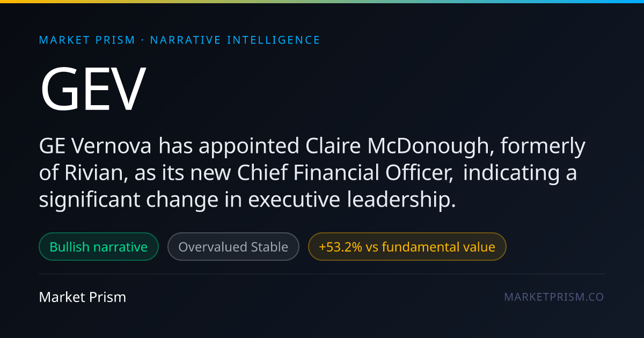Image resolution: width=644 pixels, height=338 pixels.
Task: Open the +53.2% vs fundamental value tag
Action: (x=407, y=247)
